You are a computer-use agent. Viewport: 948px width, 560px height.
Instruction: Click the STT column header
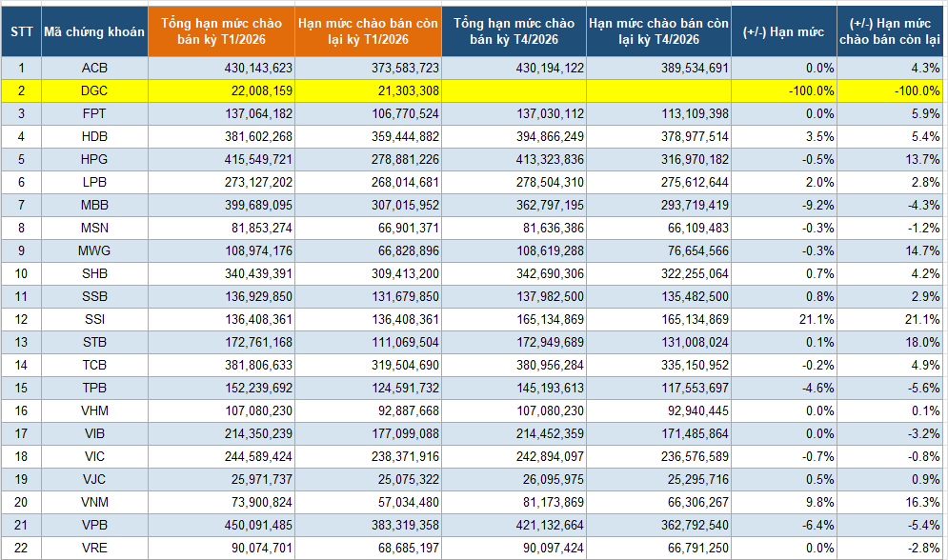(21, 31)
